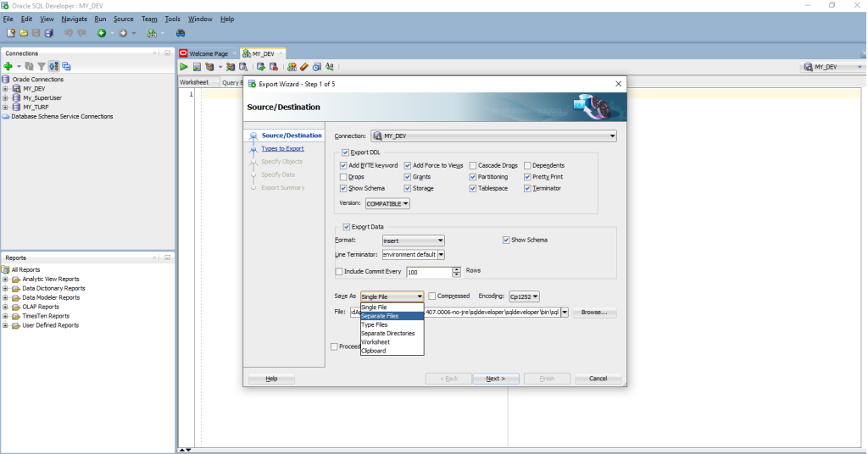Click Refresh icon in Connections panel

click(30, 66)
